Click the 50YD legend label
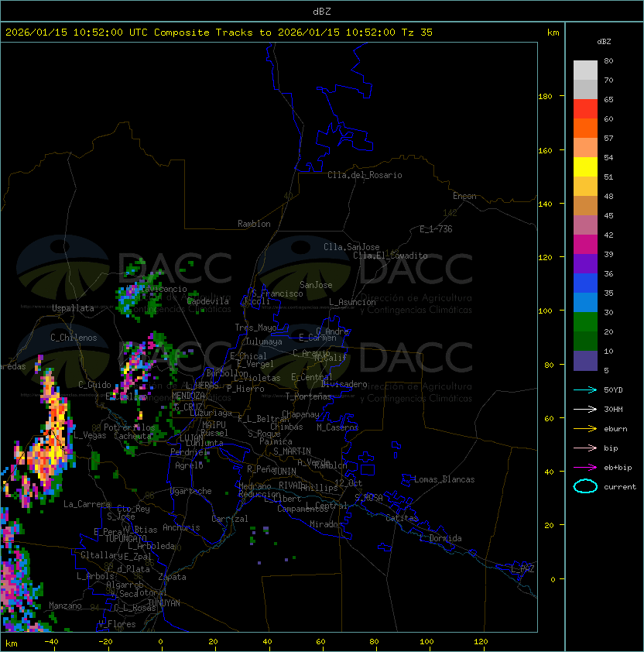This screenshot has height=652, width=644. [x=613, y=390]
